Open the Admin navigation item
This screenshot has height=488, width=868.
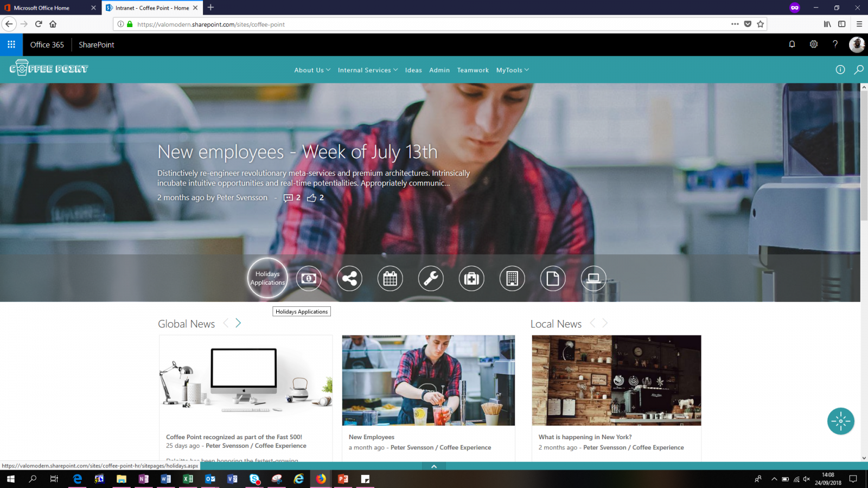coord(439,70)
